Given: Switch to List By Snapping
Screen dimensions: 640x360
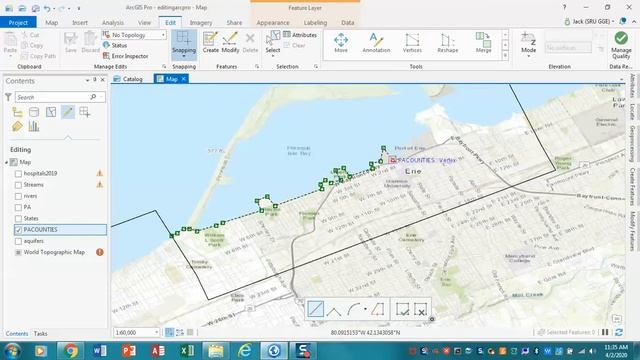Looking at the screenshot, I should (x=84, y=112).
